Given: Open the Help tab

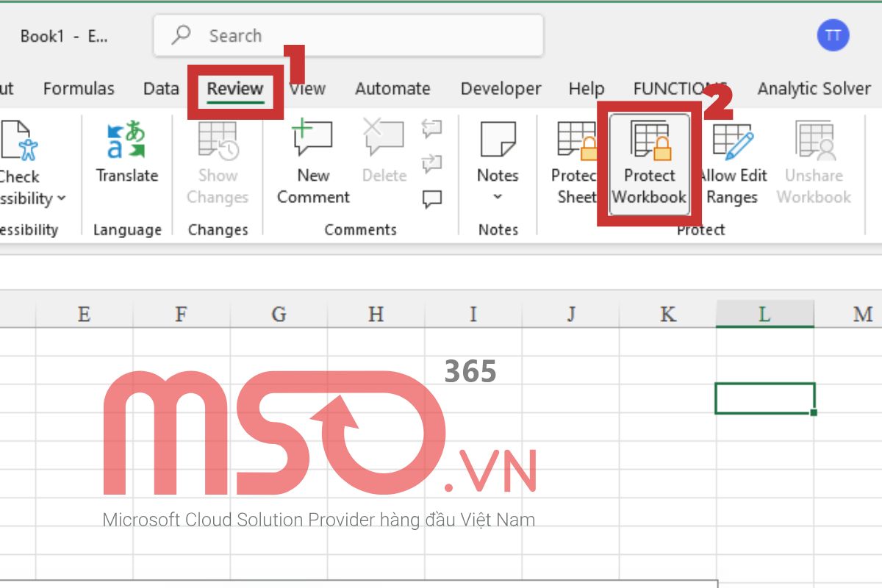Looking at the screenshot, I should [x=586, y=89].
